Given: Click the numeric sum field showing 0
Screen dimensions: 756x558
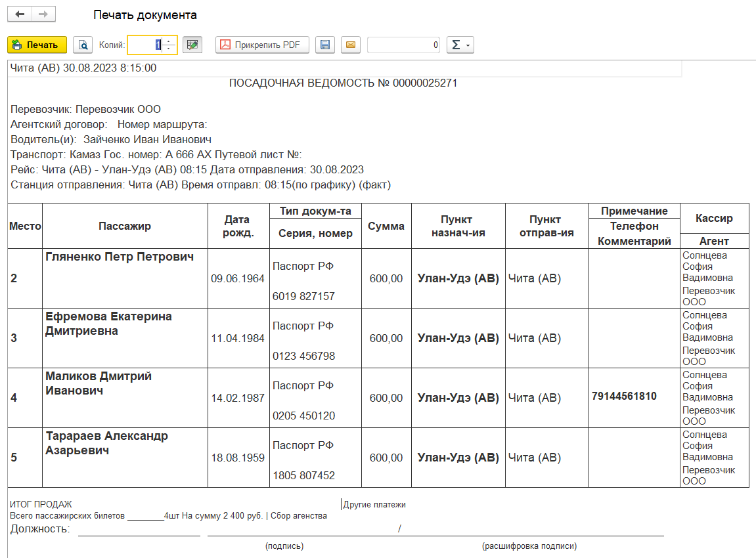Looking at the screenshot, I should pyautogui.click(x=403, y=45).
